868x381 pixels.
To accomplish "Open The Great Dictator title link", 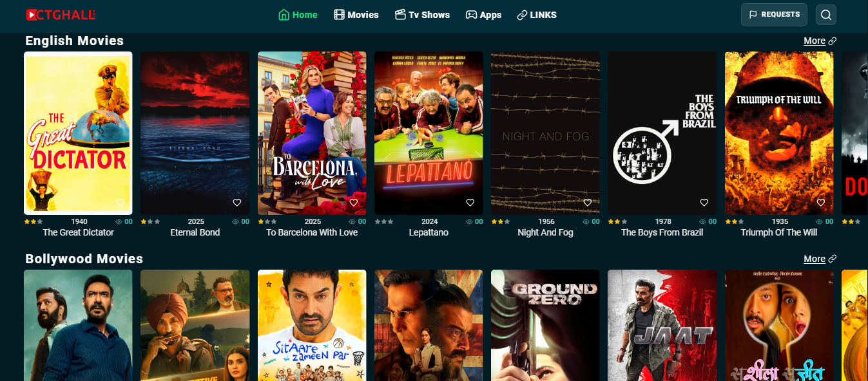I will pyautogui.click(x=78, y=232).
